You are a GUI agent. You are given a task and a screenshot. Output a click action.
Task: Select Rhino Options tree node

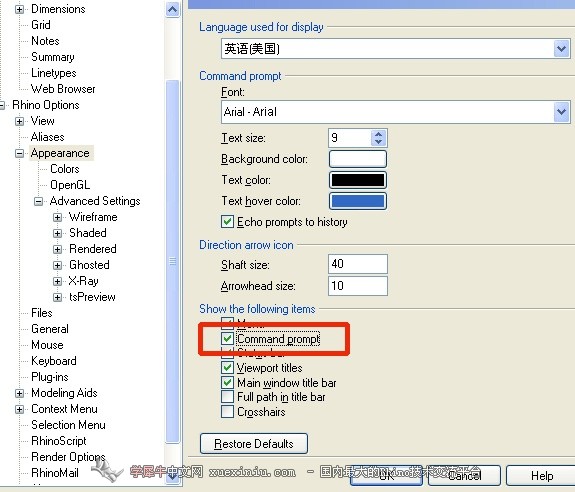point(46,105)
